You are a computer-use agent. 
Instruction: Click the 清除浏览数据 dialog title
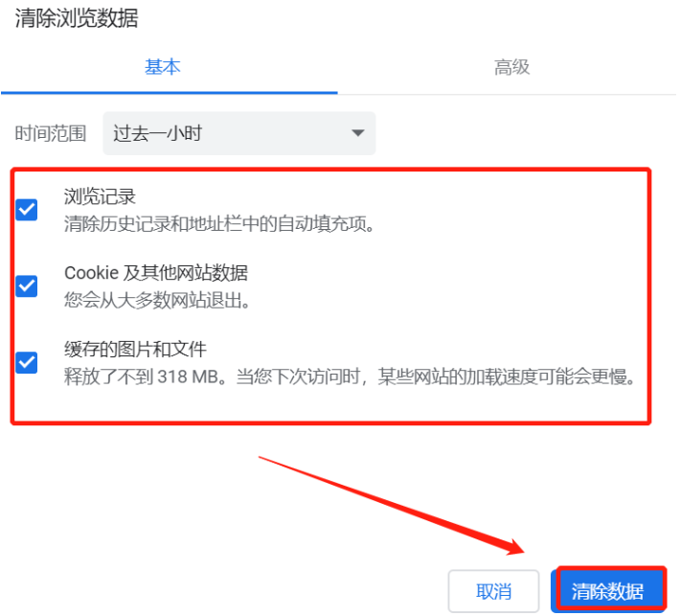tap(77, 18)
